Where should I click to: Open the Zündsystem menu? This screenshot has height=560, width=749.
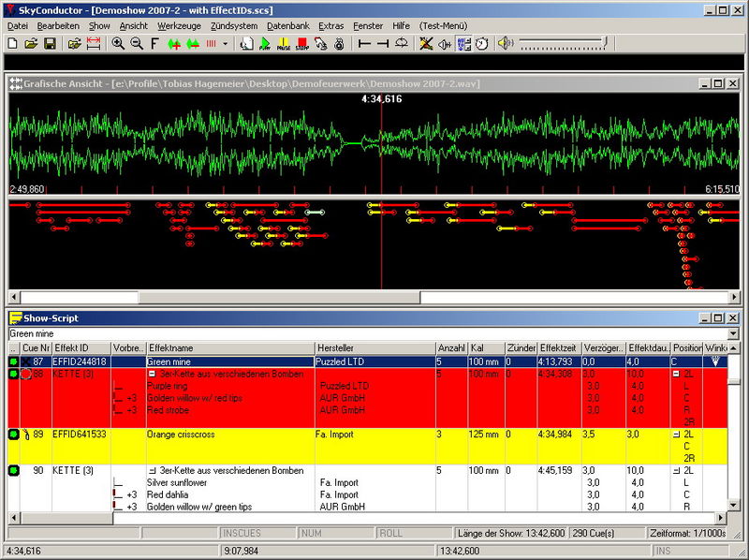[232, 26]
